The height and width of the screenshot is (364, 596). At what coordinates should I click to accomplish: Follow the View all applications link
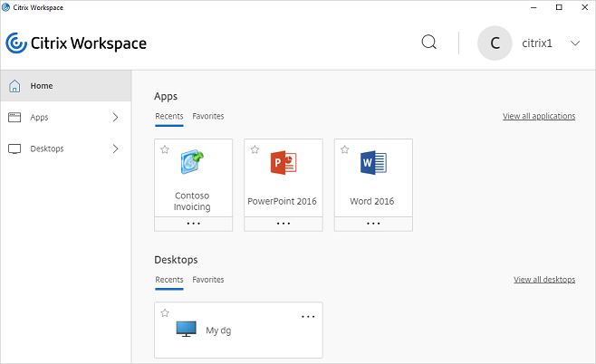[539, 116]
